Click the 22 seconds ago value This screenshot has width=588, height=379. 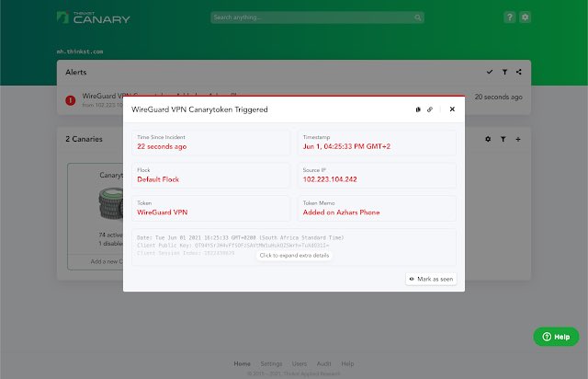162,146
